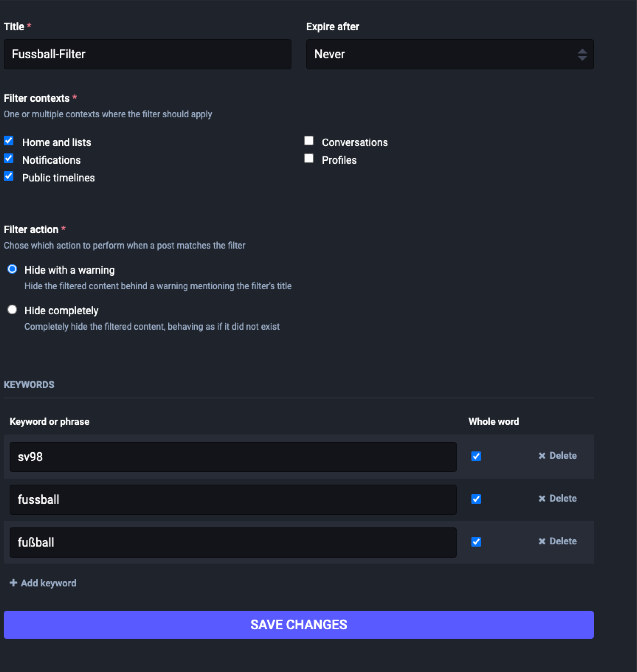The width and height of the screenshot is (637, 672).
Task: Disable the Home and lists context
Action: point(8,141)
